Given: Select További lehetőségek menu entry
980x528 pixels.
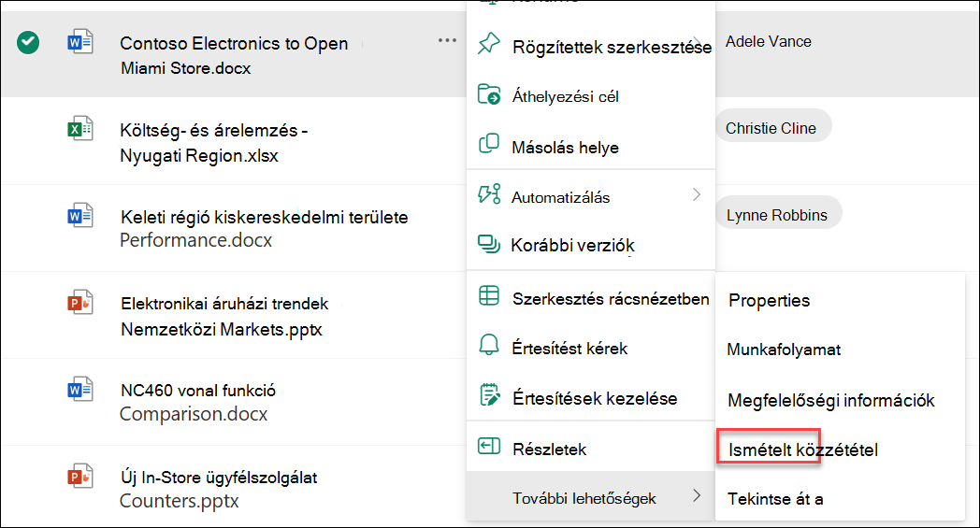Looking at the screenshot, I should (591, 497).
